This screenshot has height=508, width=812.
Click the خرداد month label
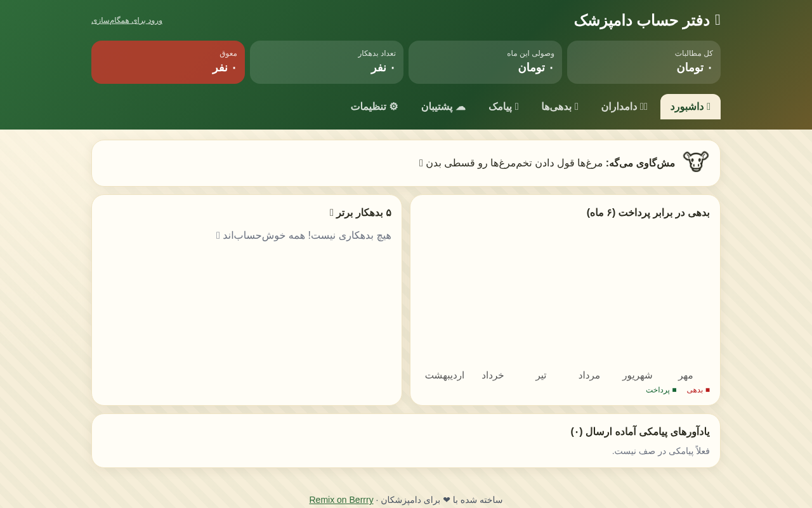[x=493, y=375]
